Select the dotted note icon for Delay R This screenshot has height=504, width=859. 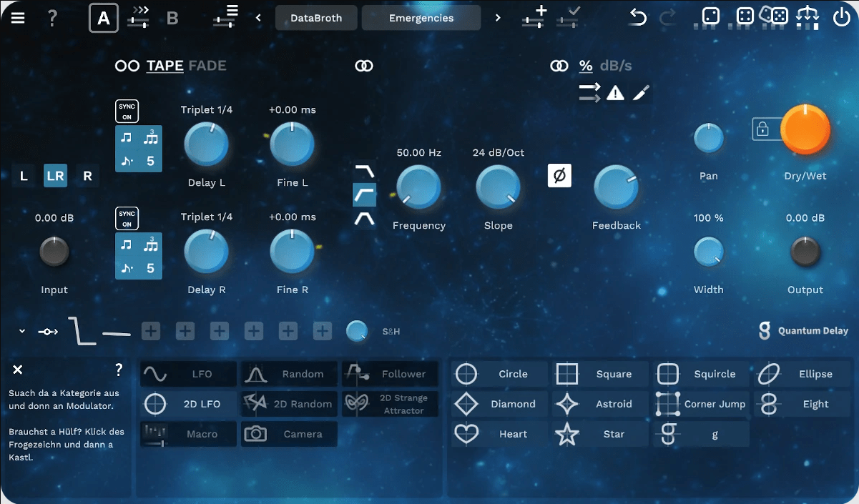point(127,268)
